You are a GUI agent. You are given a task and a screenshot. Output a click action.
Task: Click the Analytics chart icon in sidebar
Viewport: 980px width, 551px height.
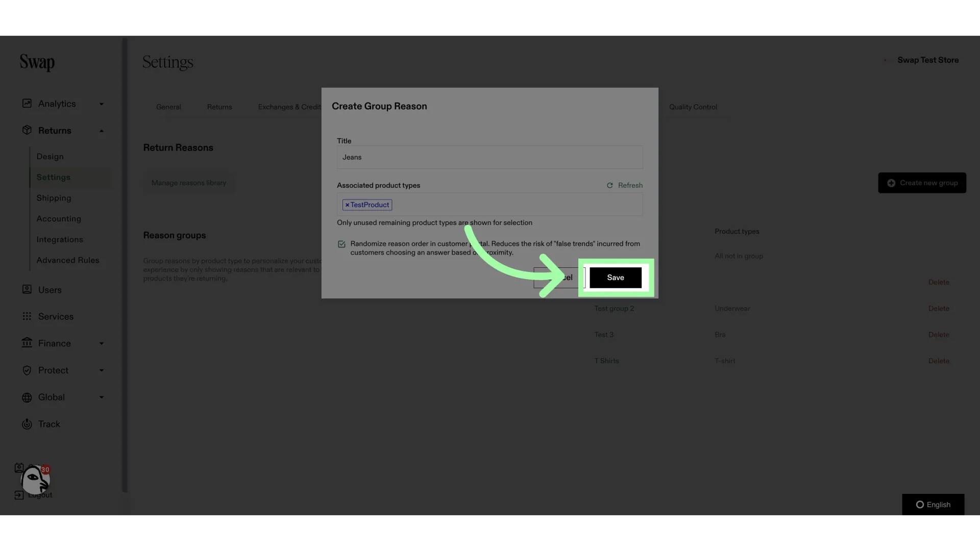(27, 104)
